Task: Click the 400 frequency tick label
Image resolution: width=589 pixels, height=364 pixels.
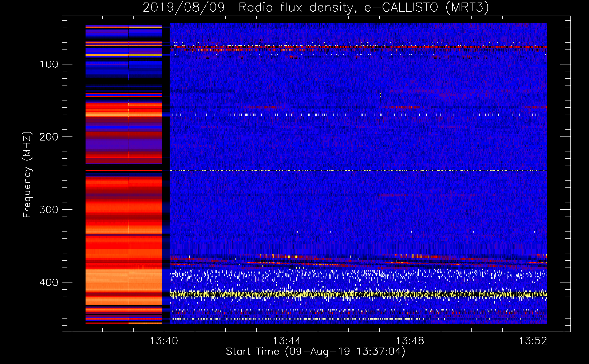Action: [x=49, y=282]
